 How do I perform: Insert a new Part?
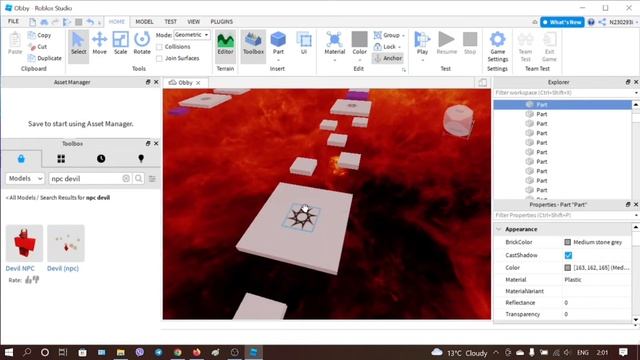click(278, 44)
